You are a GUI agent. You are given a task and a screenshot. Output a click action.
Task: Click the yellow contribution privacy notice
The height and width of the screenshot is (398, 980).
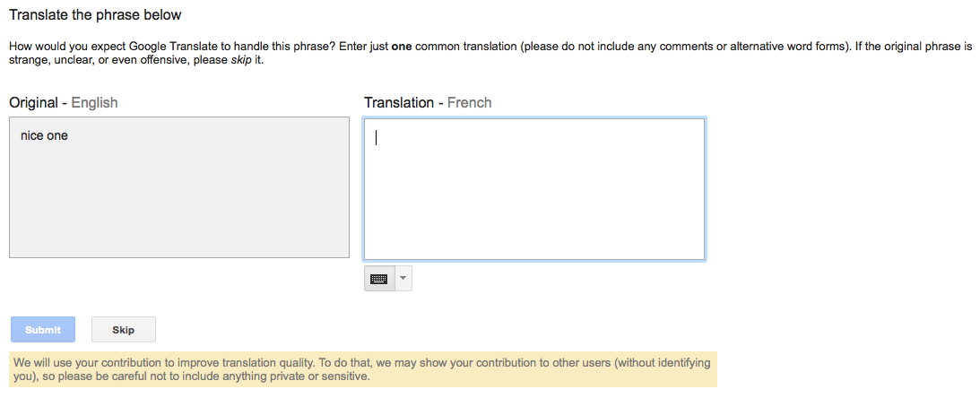coord(364,370)
